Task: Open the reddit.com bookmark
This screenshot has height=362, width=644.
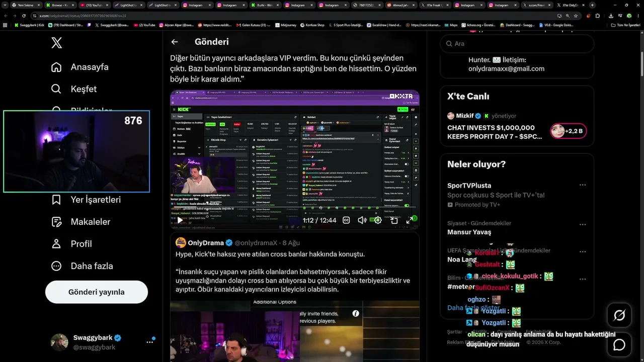Action: click(x=214, y=25)
